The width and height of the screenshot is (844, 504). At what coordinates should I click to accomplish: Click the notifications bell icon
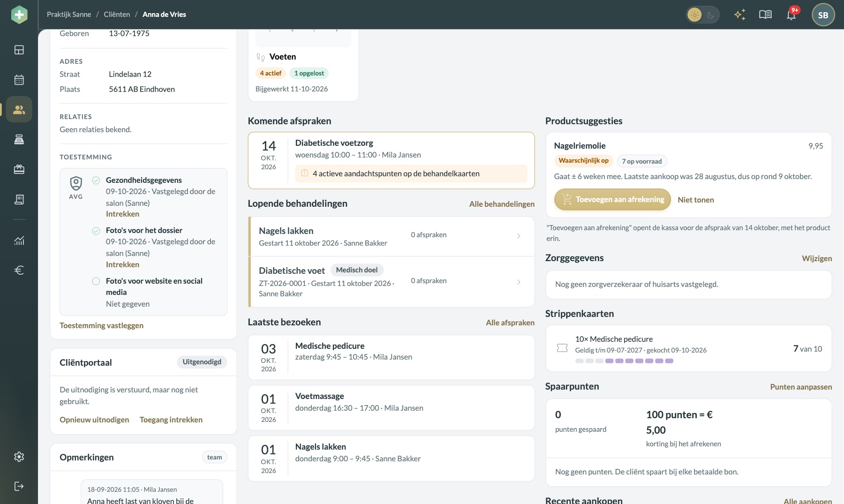[791, 15]
